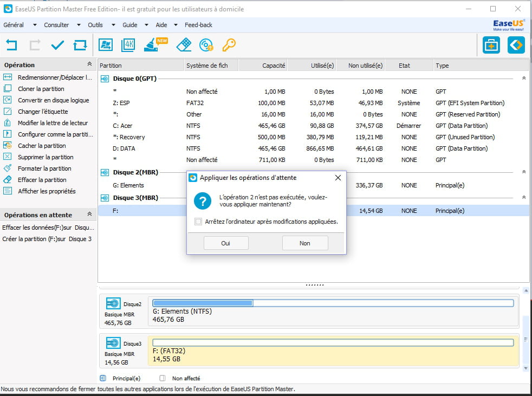The image size is (532, 396).
Task: Choose Formater la partition
Action: [x=37, y=168]
